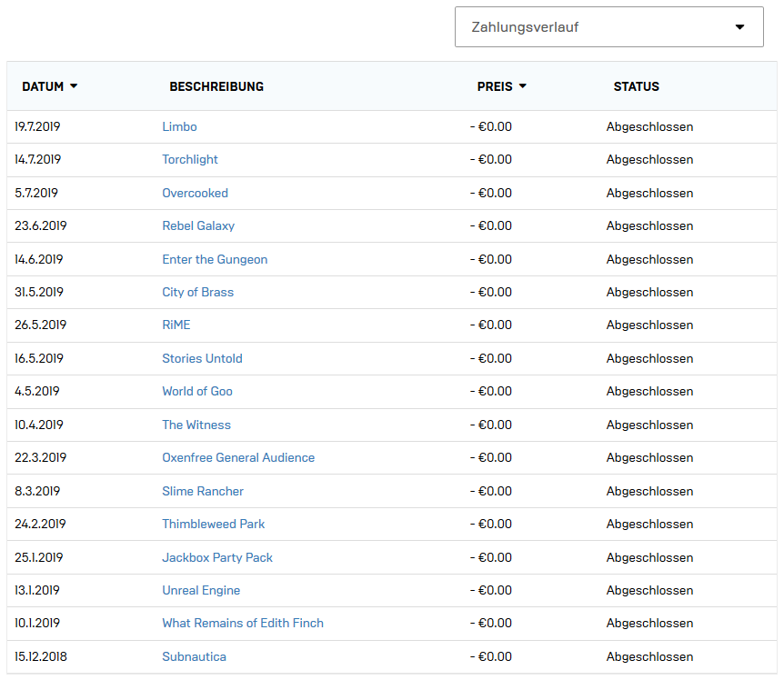784x680 pixels.
Task: Click the BESCHREIBUNG column header
Action: pyautogui.click(x=216, y=86)
